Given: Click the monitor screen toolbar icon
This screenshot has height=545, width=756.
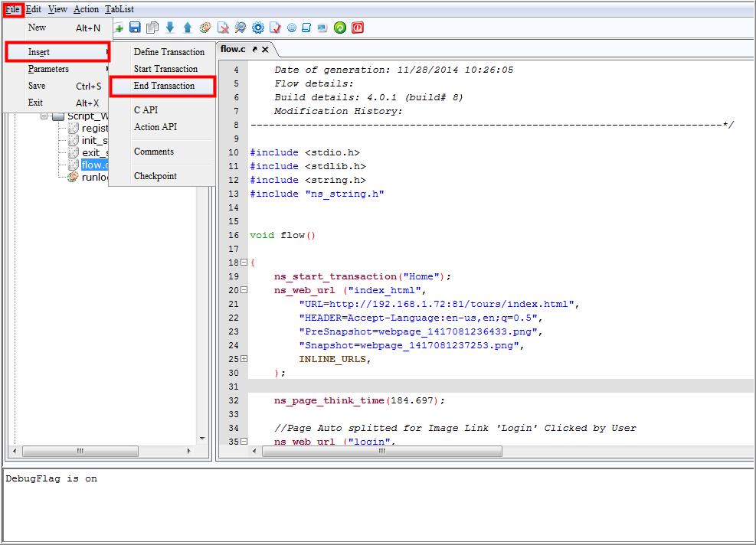Looking at the screenshot, I should tap(322, 28).
